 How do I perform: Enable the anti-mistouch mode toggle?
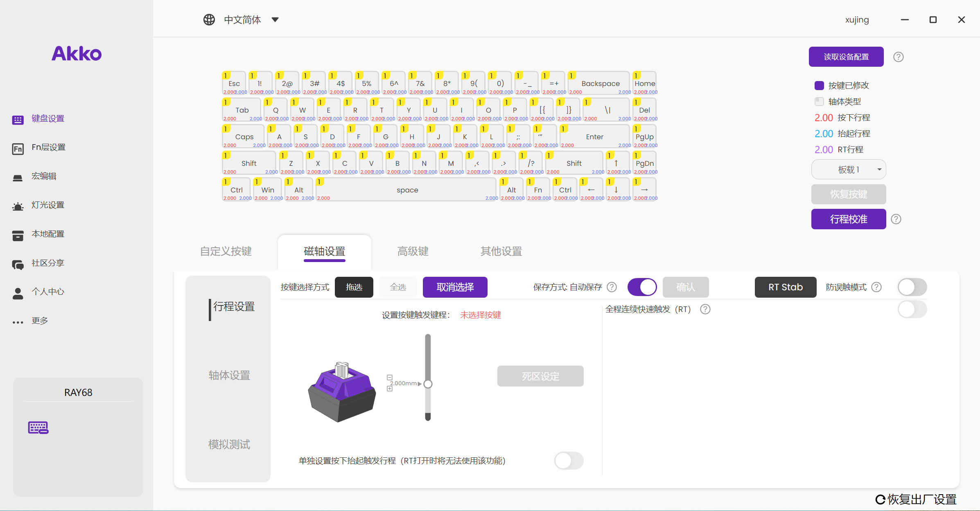912,287
